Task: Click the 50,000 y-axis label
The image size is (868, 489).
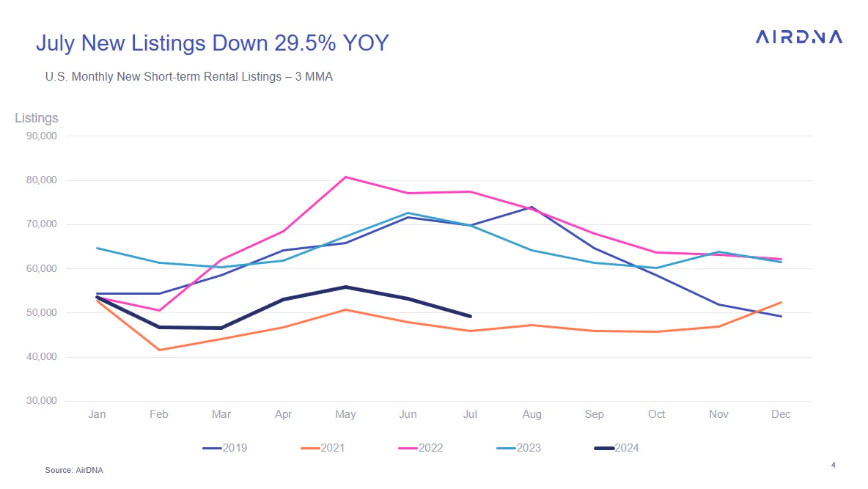Action: (42, 313)
